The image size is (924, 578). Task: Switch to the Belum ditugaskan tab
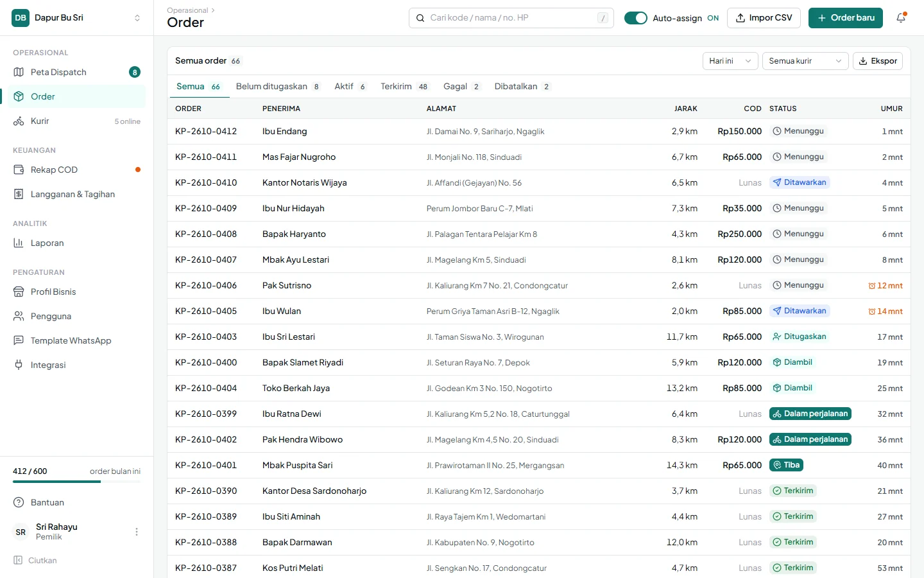pos(278,87)
